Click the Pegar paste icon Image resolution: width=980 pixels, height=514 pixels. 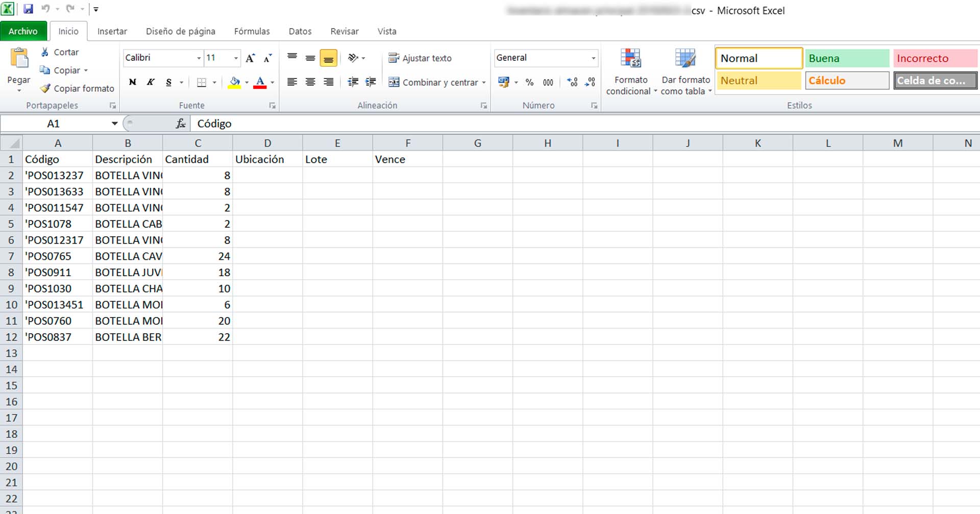pos(19,59)
